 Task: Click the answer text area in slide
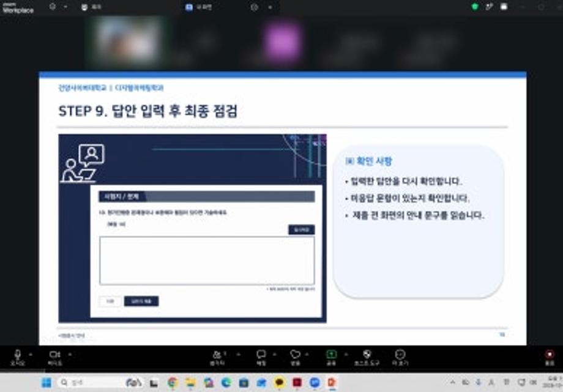207,261
